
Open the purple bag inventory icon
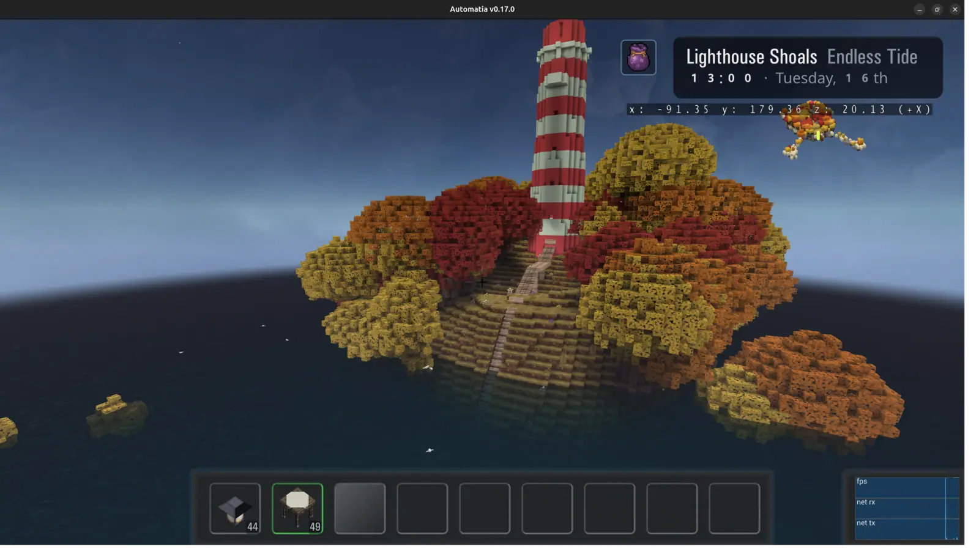(638, 57)
